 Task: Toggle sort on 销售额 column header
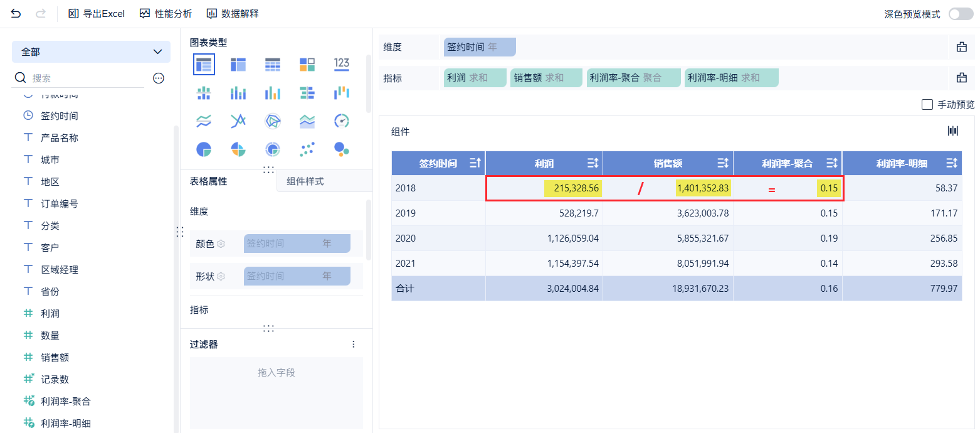(x=724, y=164)
